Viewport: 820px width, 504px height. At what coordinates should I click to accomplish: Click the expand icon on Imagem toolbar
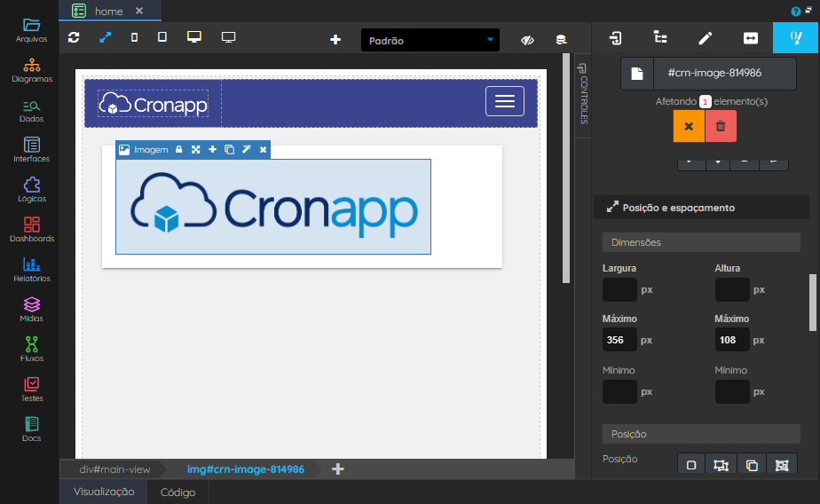click(195, 150)
